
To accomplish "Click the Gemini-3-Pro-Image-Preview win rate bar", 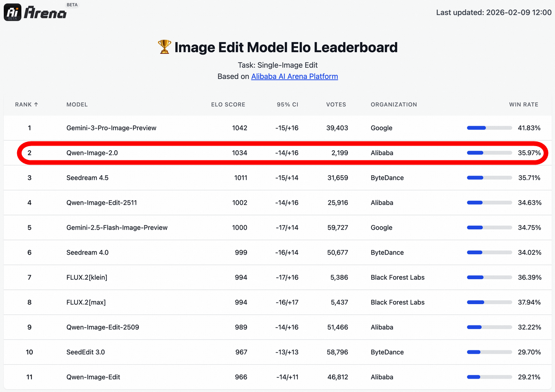I will [489, 128].
